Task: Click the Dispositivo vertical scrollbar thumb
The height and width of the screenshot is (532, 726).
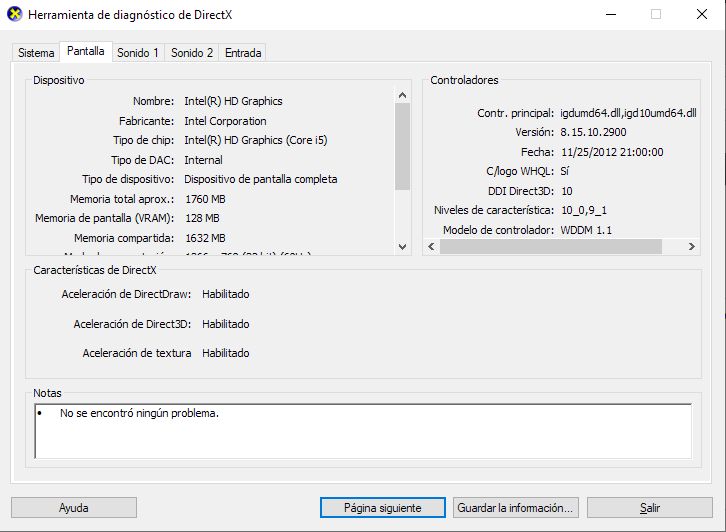Action: (x=402, y=146)
